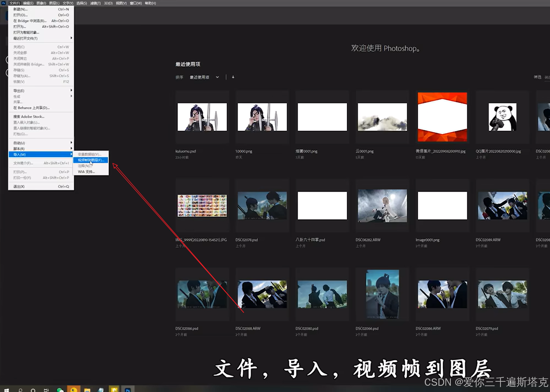Image resolution: width=550 pixels, height=392 pixels.
Task: Open the 文件(F) menu in the menu bar
Action: 15,3
